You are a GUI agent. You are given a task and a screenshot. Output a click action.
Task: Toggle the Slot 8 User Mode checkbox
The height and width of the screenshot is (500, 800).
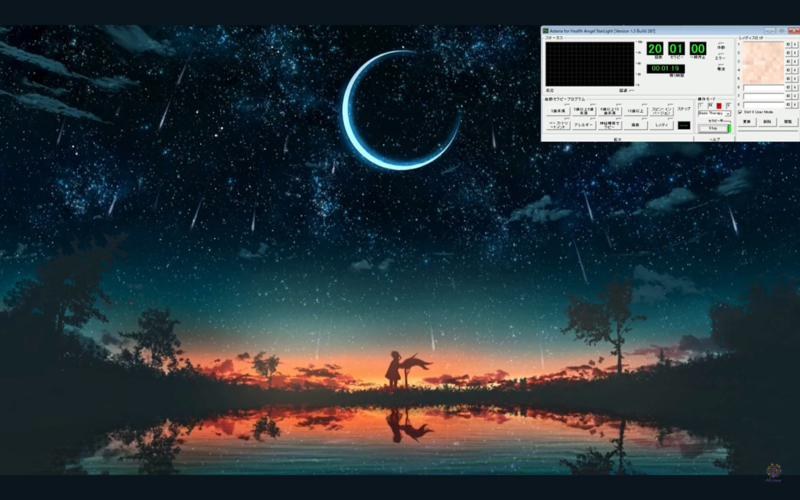pos(740,112)
